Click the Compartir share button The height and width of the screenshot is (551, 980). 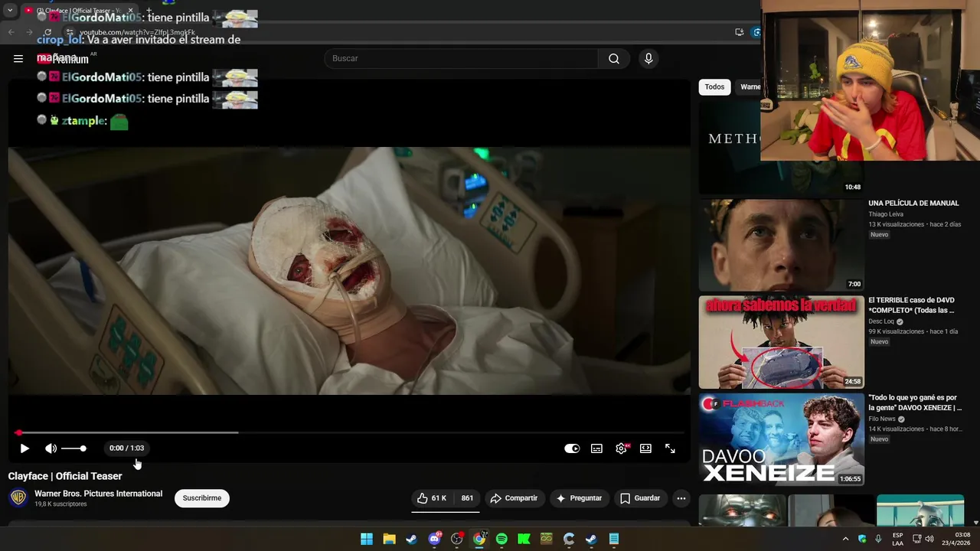pyautogui.click(x=514, y=498)
